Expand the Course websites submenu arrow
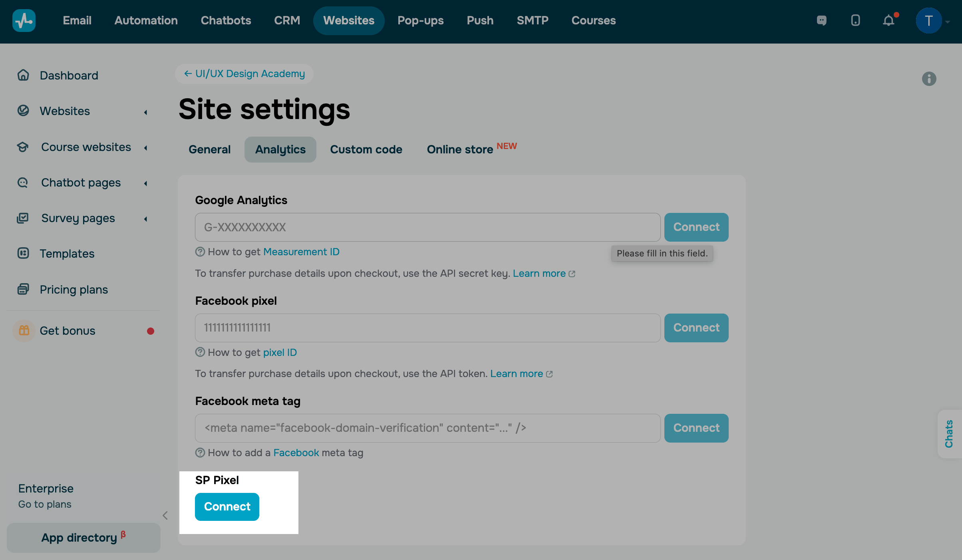The image size is (962, 560). pyautogui.click(x=146, y=148)
